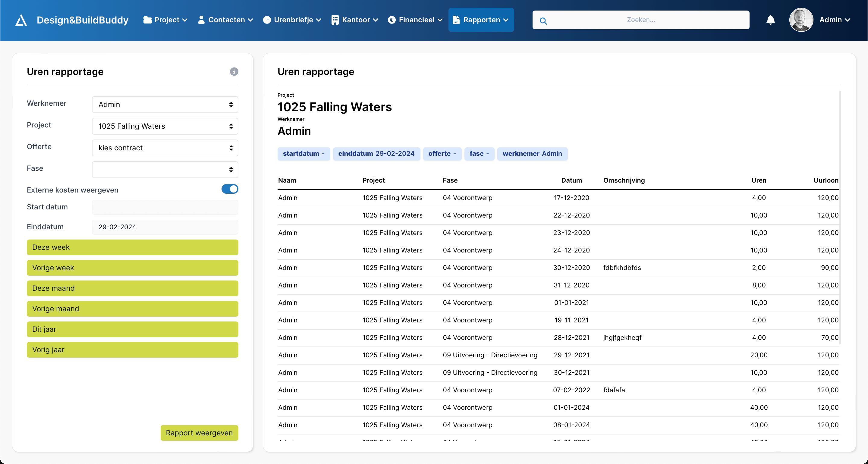Click the description jhgjfgekheqf

622,338
